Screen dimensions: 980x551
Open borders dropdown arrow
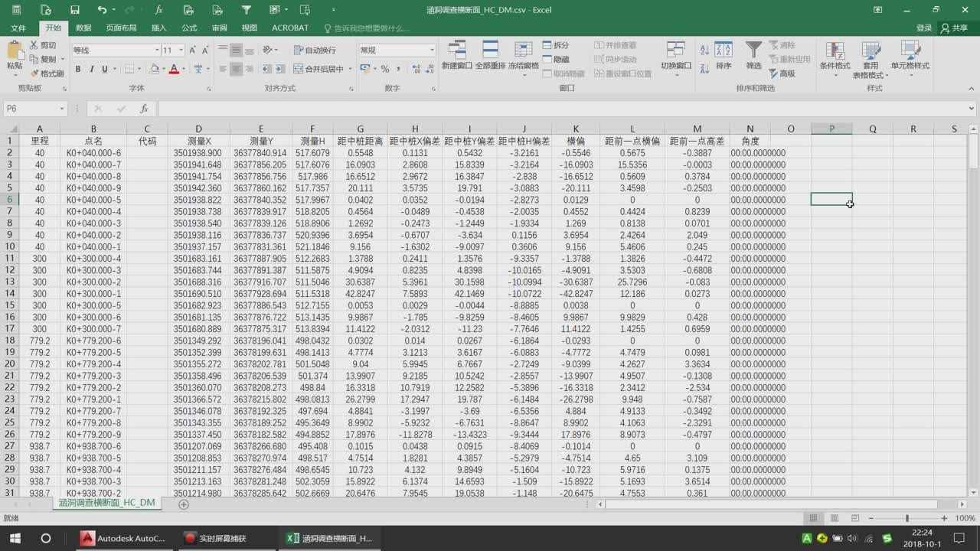pyautogui.click(x=139, y=69)
